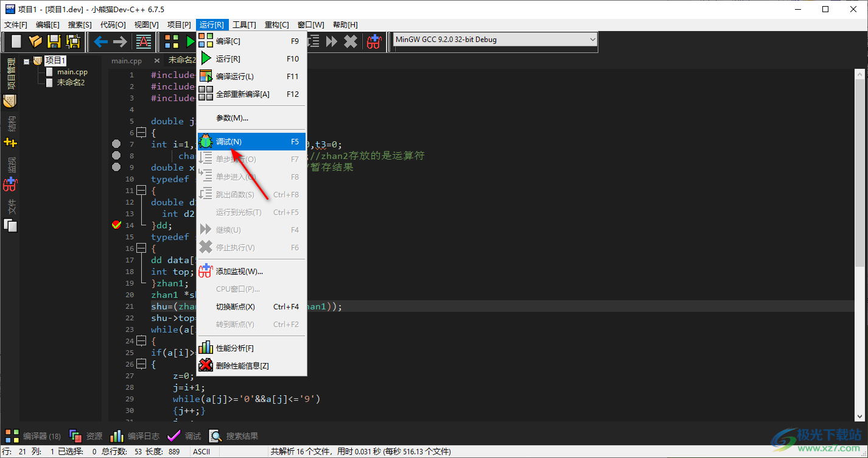Open the 监视 sidebar panel tab
Viewport: 868px width, 458px height.
tap(10, 164)
